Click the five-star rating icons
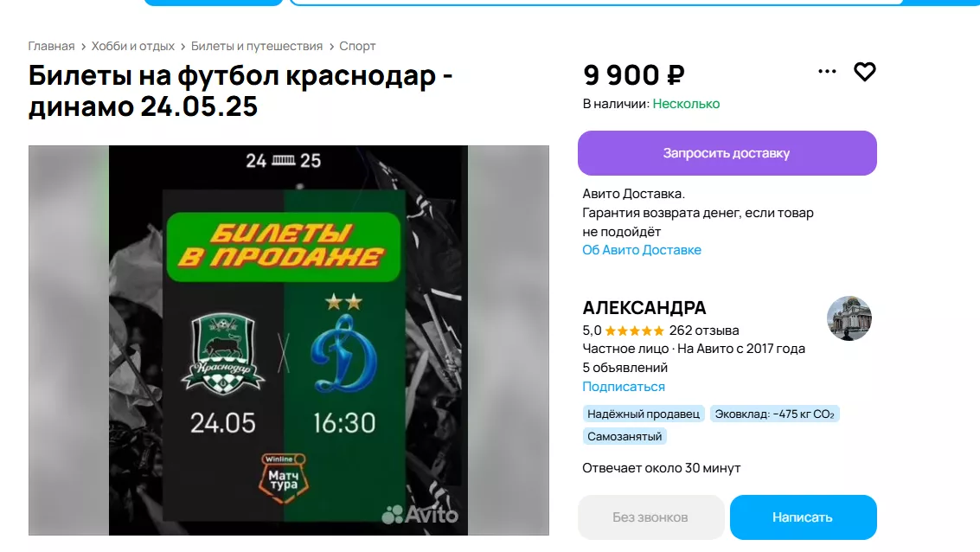The height and width of the screenshot is (552, 980). [x=634, y=331]
